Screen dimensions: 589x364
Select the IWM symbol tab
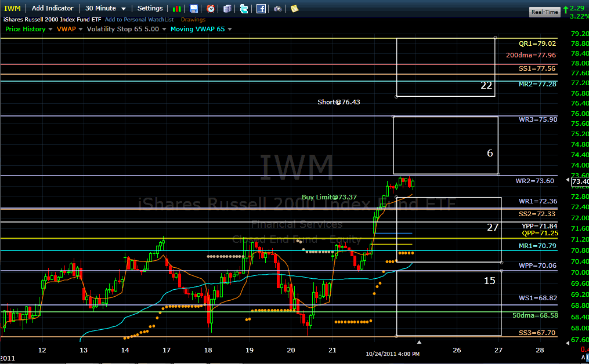(x=12, y=8)
